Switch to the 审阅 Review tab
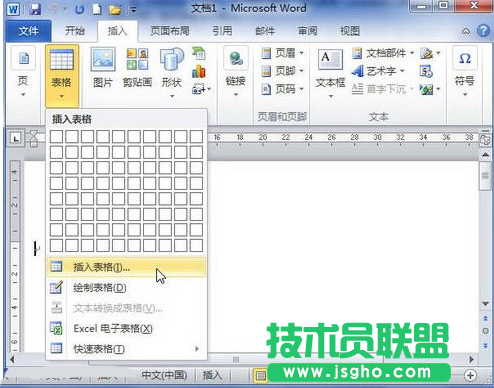 (x=307, y=31)
